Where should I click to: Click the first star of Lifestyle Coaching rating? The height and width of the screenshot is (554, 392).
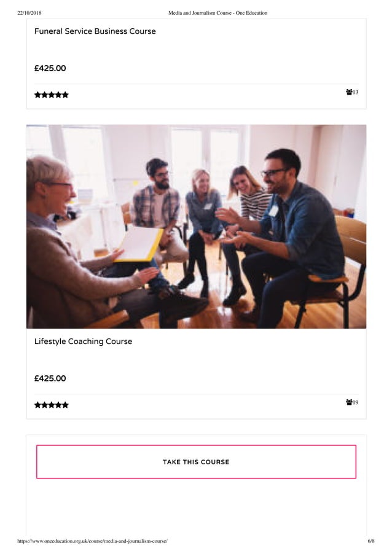(38, 405)
